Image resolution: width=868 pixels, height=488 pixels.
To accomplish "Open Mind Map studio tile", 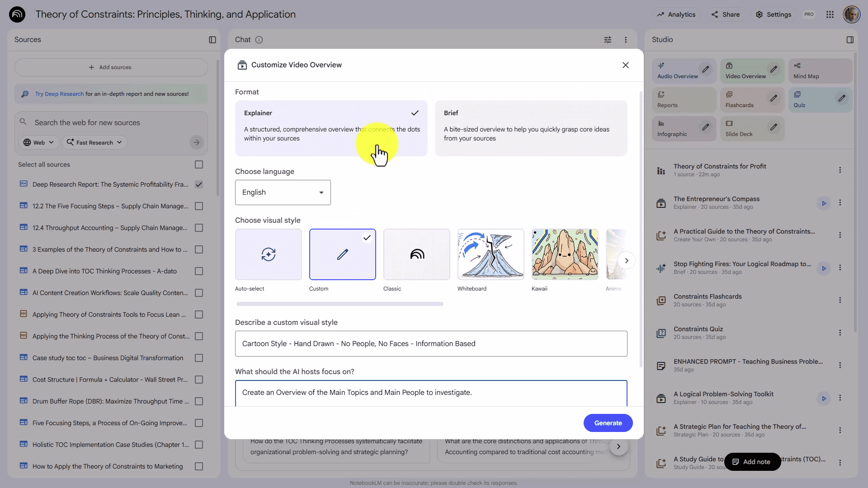I will tap(820, 71).
